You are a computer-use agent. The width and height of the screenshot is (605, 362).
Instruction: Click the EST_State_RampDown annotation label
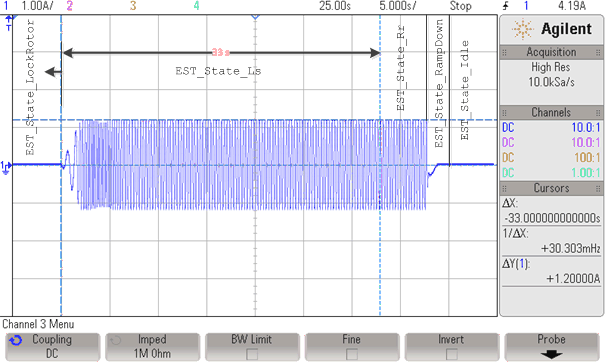click(439, 83)
